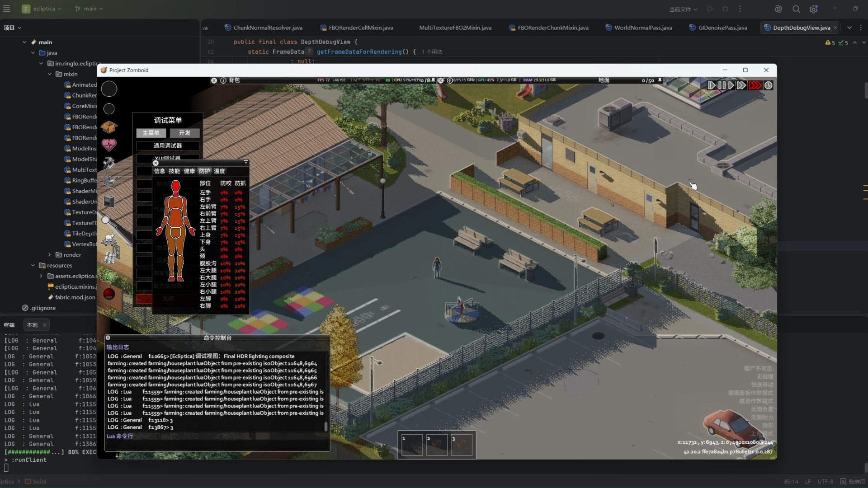Collapse the mixin package node

coord(50,74)
